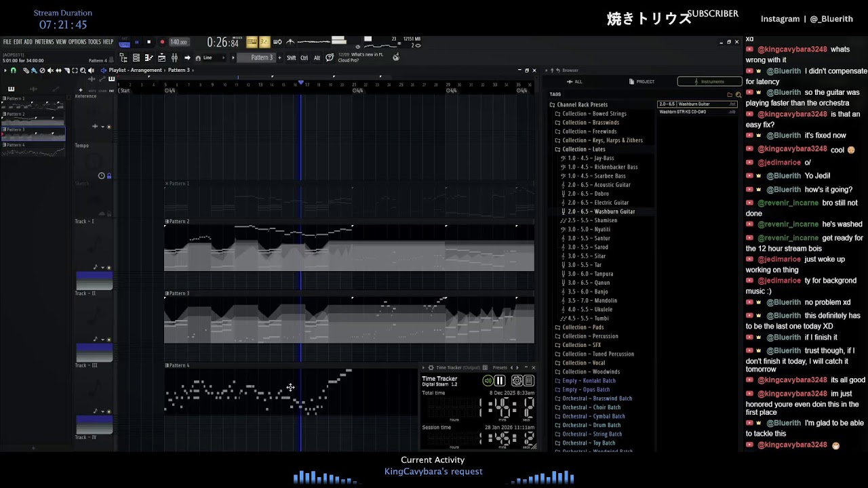Screen dimensions: 868x488
Task: Open Time Tracker gear settings icon
Action: pos(517,381)
